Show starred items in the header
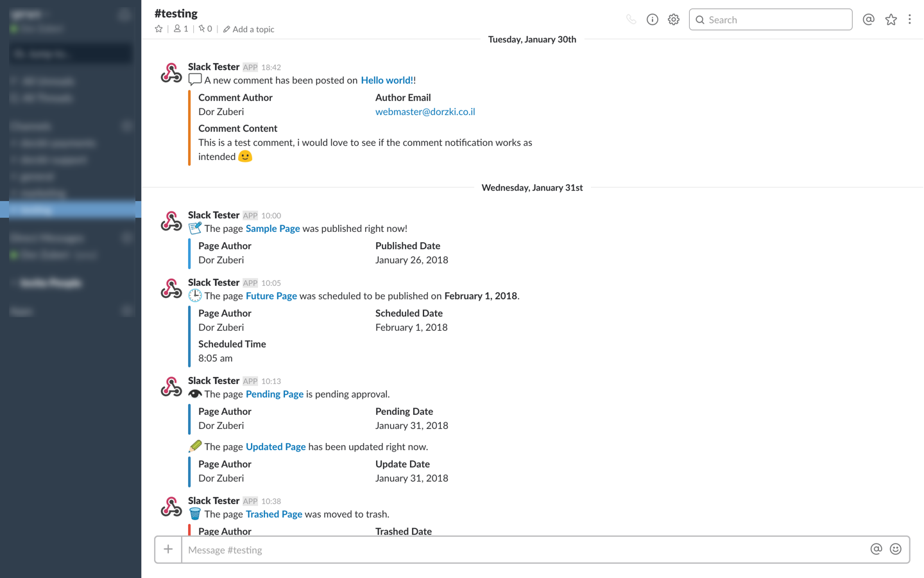924x578 pixels. click(x=891, y=20)
